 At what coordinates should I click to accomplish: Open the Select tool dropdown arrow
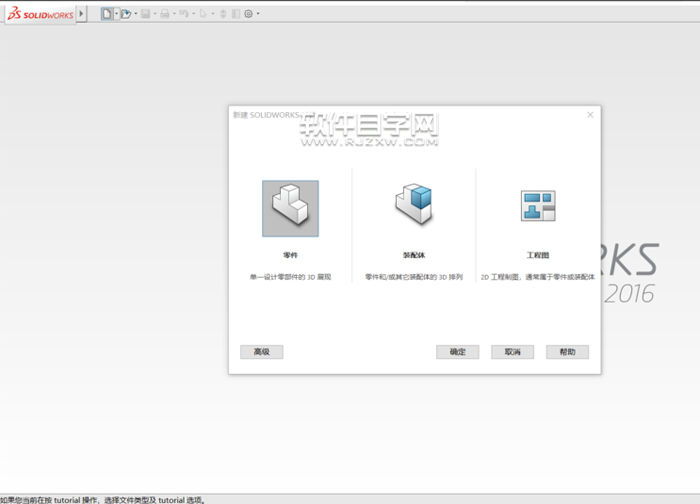(x=212, y=14)
